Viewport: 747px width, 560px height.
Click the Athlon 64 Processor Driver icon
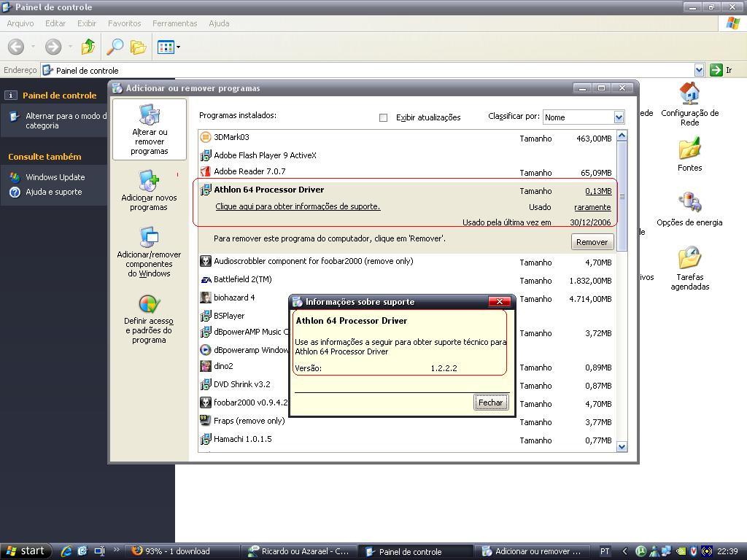[205, 190]
